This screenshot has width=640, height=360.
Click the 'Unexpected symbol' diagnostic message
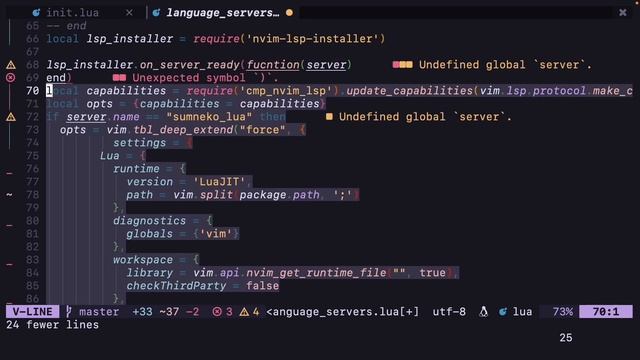tap(205, 78)
